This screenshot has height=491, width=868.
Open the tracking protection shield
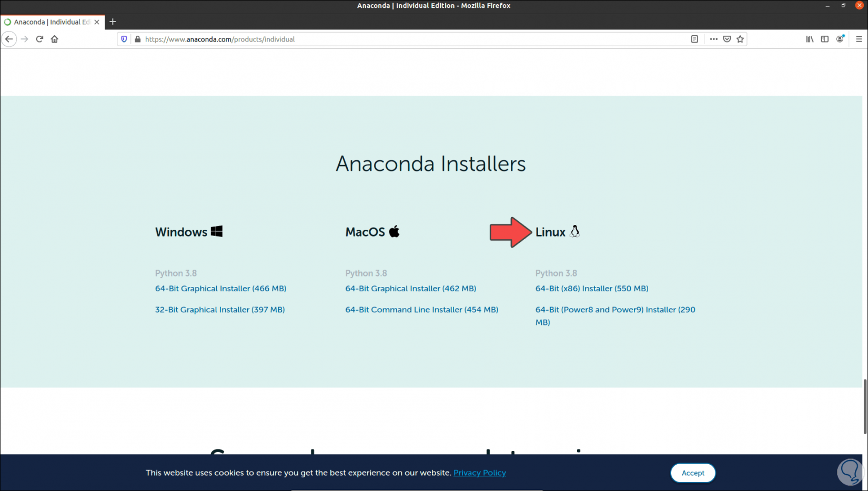pos(124,39)
